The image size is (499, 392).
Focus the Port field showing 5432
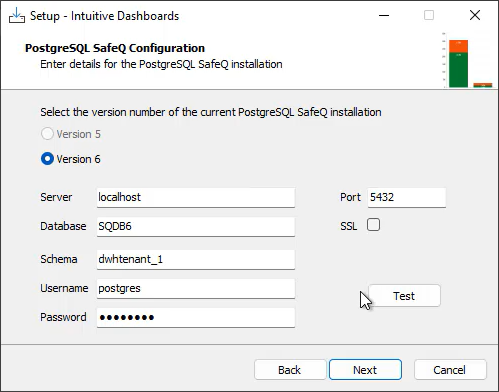[407, 197]
